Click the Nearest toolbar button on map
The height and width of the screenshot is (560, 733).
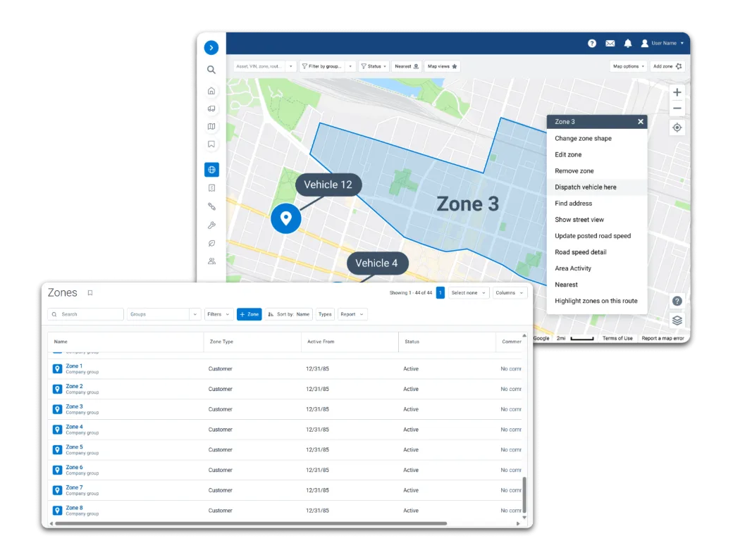406,66
